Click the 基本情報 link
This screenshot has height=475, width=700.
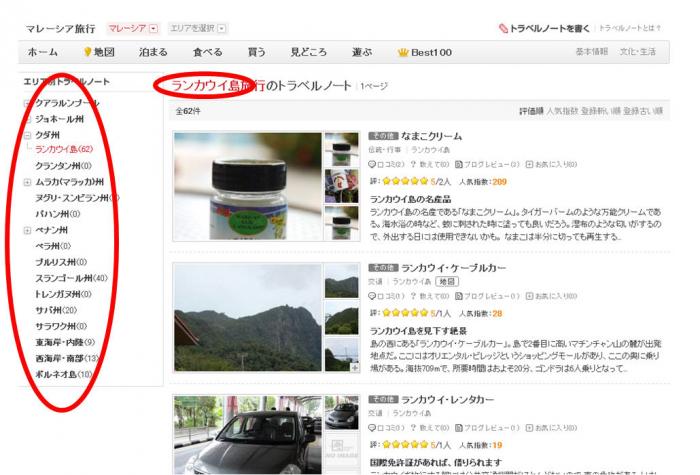[x=592, y=52]
